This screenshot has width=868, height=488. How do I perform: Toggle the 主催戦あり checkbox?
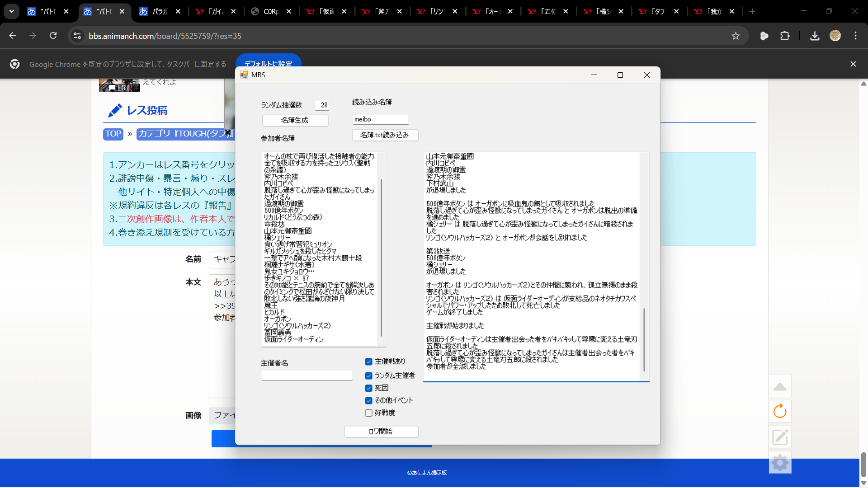pos(368,361)
